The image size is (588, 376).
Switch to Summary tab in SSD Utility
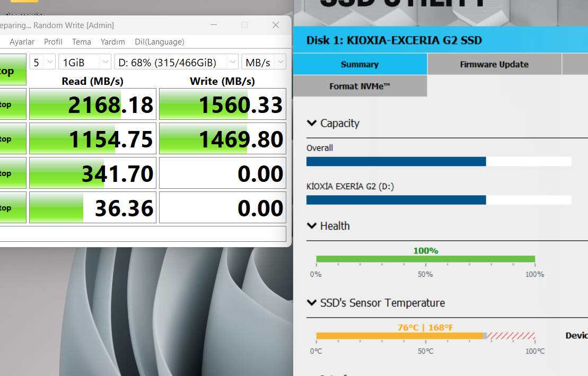[360, 64]
